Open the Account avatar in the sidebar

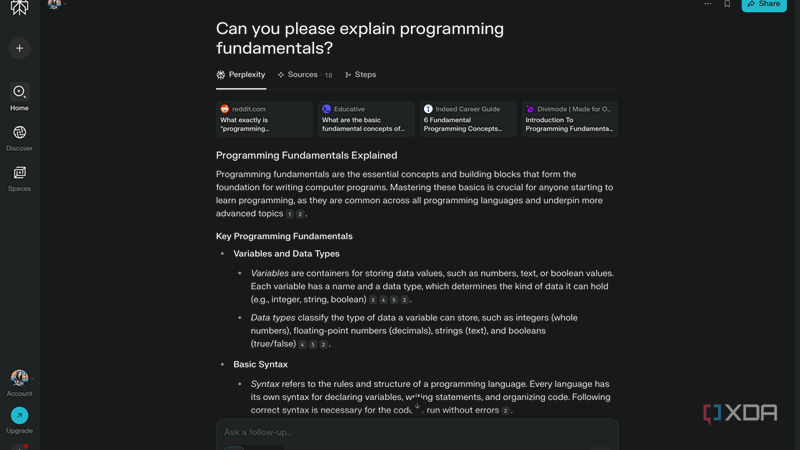click(19, 378)
